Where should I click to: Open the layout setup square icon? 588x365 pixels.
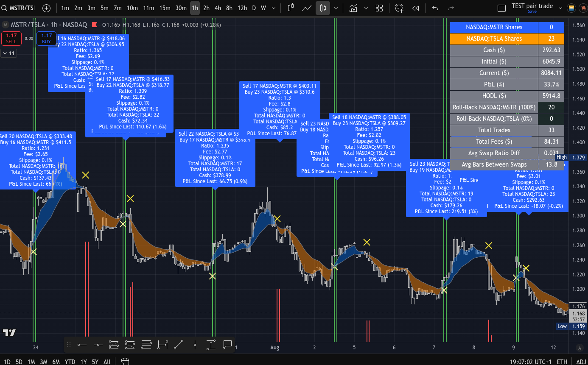pyautogui.click(x=501, y=8)
